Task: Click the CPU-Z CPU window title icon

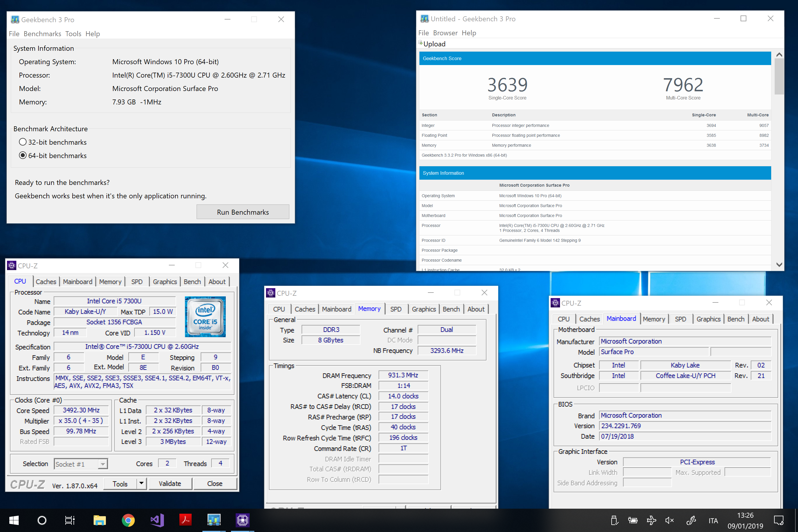Action: pyautogui.click(x=12, y=265)
